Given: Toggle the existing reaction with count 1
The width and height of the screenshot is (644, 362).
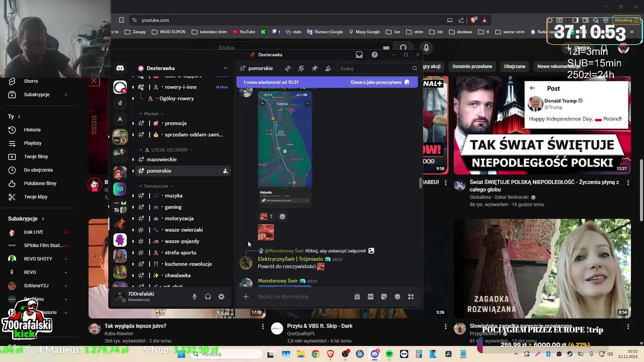Looking at the screenshot, I should tap(266, 217).
